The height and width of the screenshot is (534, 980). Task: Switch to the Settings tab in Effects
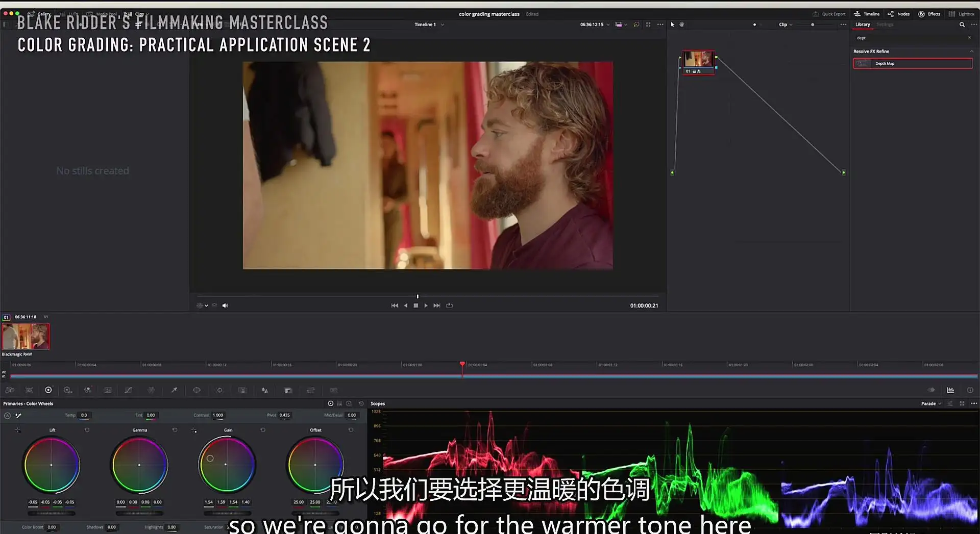(885, 24)
